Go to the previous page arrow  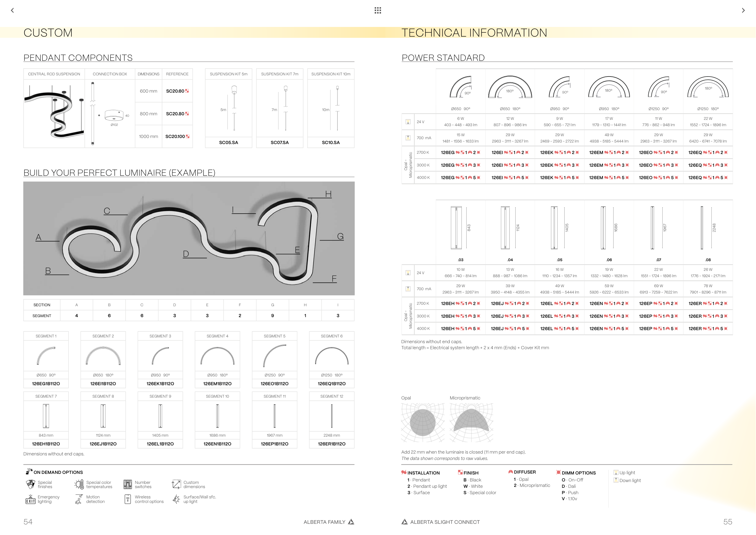12,10
